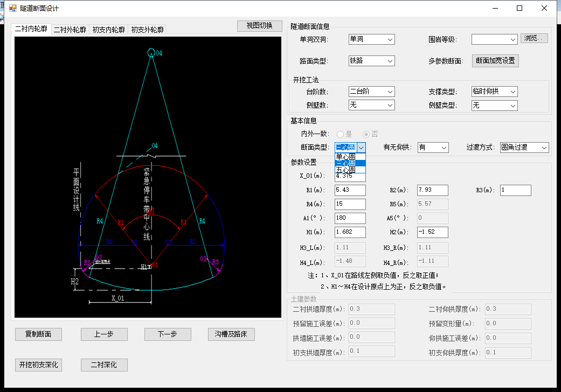Click the 下一步 button
This screenshot has height=392, width=561.
[x=168, y=334]
